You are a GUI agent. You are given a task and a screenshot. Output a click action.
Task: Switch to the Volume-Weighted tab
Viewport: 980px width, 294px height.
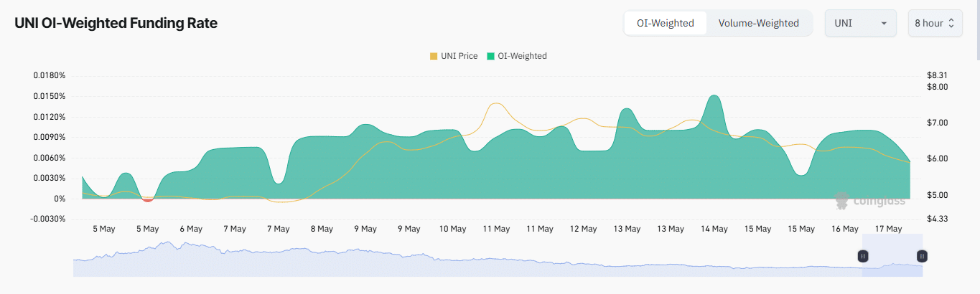[758, 23]
